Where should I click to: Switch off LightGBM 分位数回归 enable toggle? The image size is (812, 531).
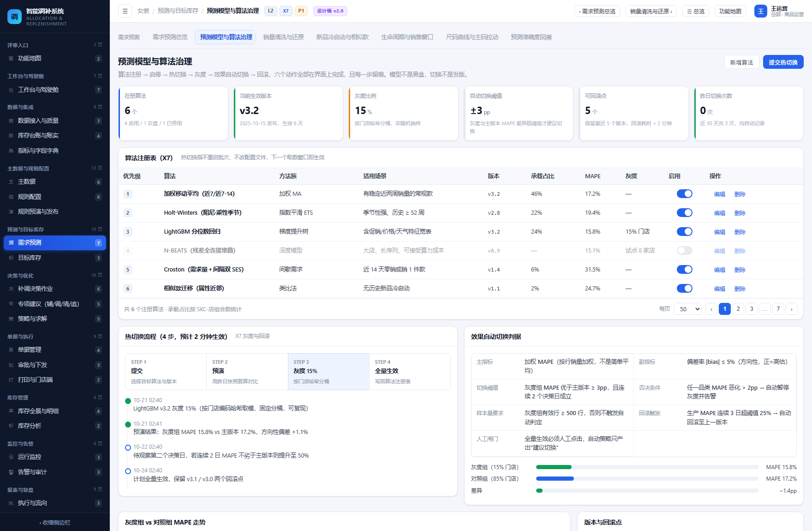pos(684,232)
